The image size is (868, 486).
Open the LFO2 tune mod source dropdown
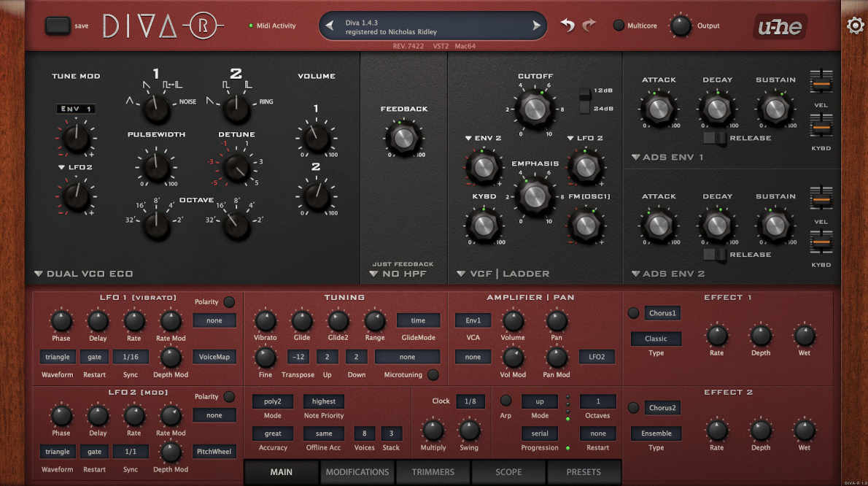pos(75,167)
